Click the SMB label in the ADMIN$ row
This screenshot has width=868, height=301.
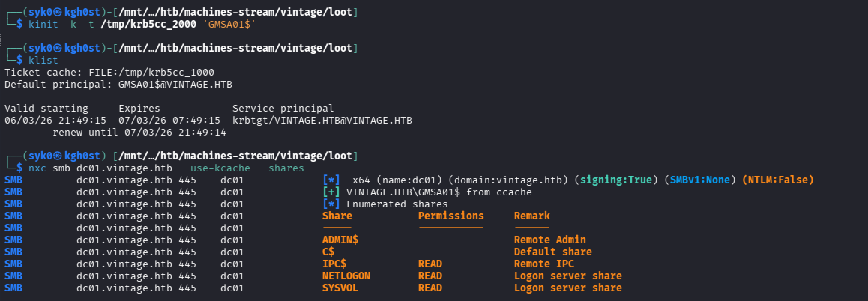[13, 240]
